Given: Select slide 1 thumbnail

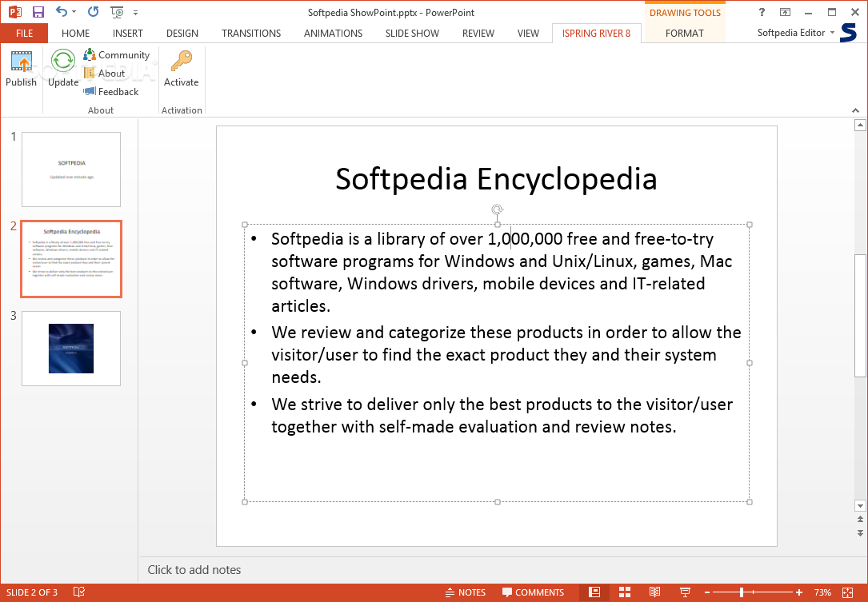Looking at the screenshot, I should pyautogui.click(x=71, y=169).
